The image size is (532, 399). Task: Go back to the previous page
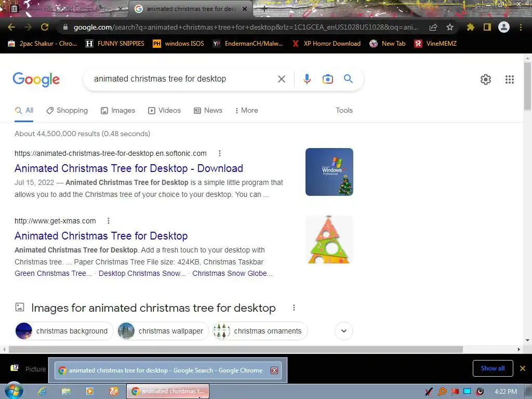tap(11, 27)
